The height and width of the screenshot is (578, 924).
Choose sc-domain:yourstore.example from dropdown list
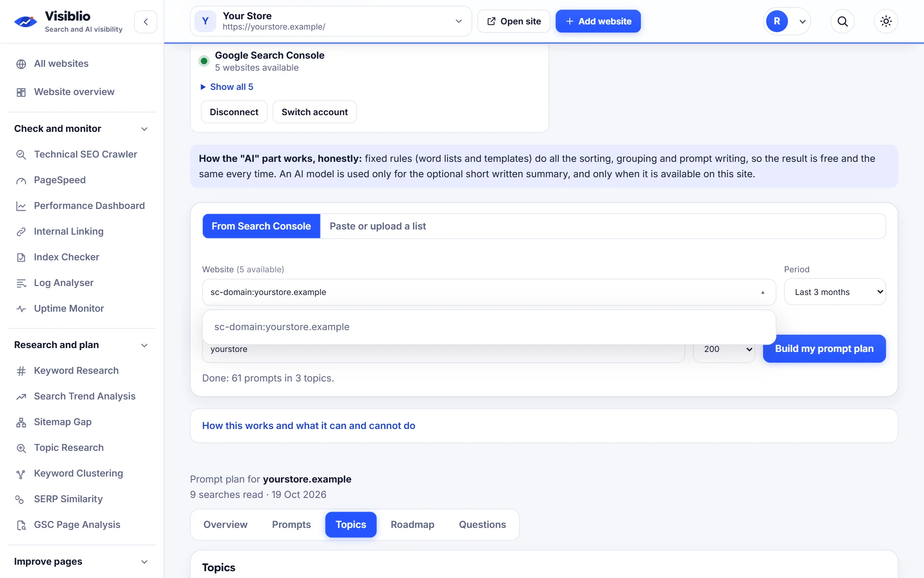pyautogui.click(x=489, y=327)
